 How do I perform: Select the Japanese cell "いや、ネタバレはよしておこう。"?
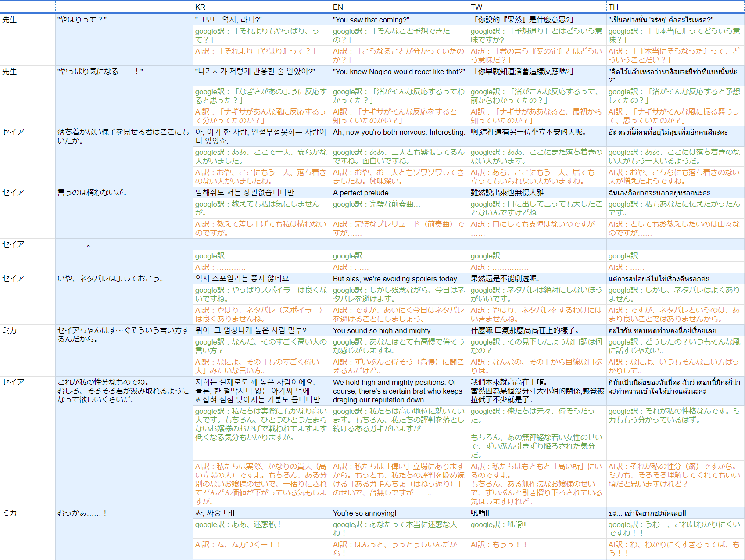[124, 279]
